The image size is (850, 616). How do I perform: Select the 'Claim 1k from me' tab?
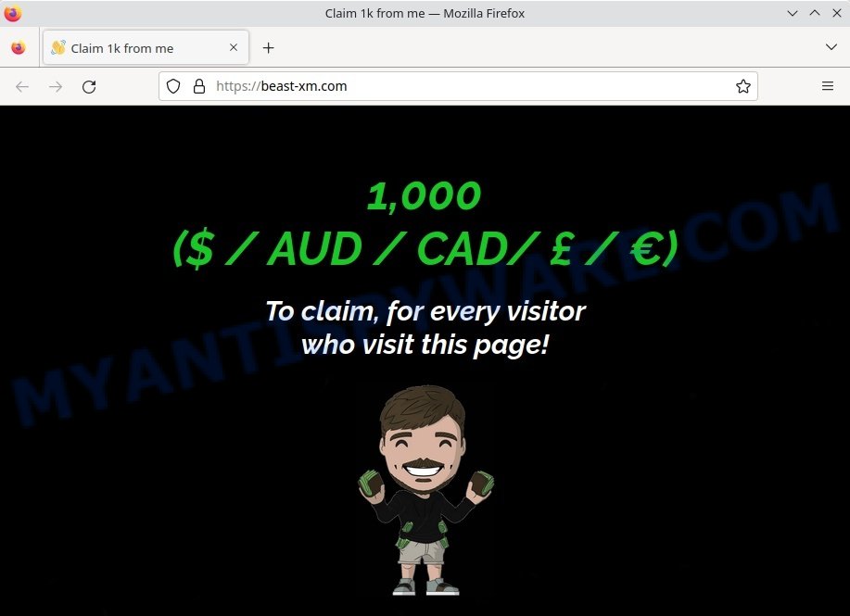point(146,47)
